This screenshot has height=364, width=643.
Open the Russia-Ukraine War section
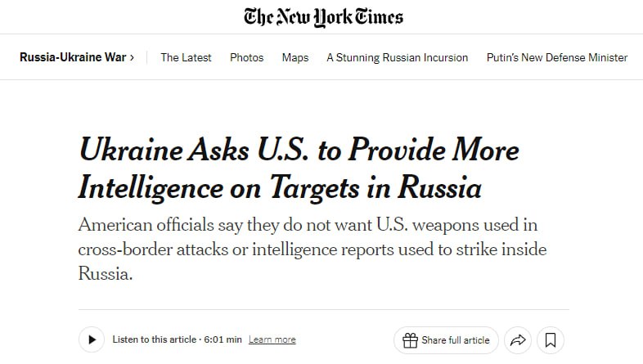[x=72, y=57]
